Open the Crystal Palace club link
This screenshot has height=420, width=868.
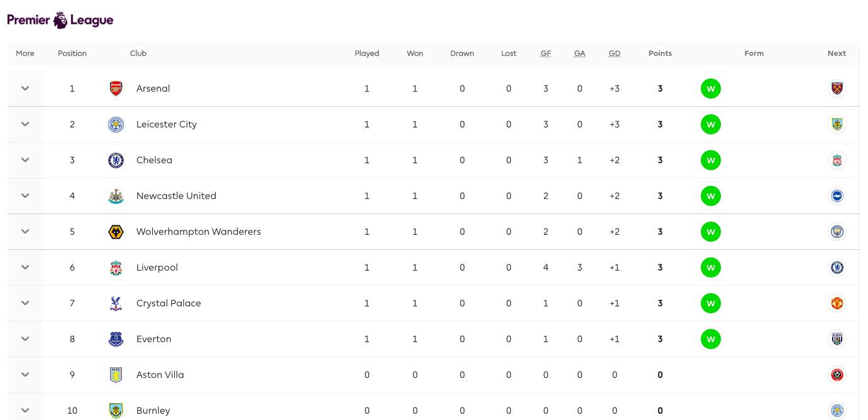point(168,303)
